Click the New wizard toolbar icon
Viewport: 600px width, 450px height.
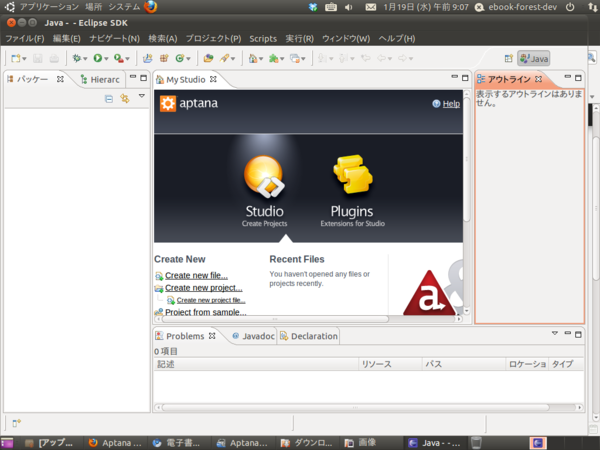point(15,58)
